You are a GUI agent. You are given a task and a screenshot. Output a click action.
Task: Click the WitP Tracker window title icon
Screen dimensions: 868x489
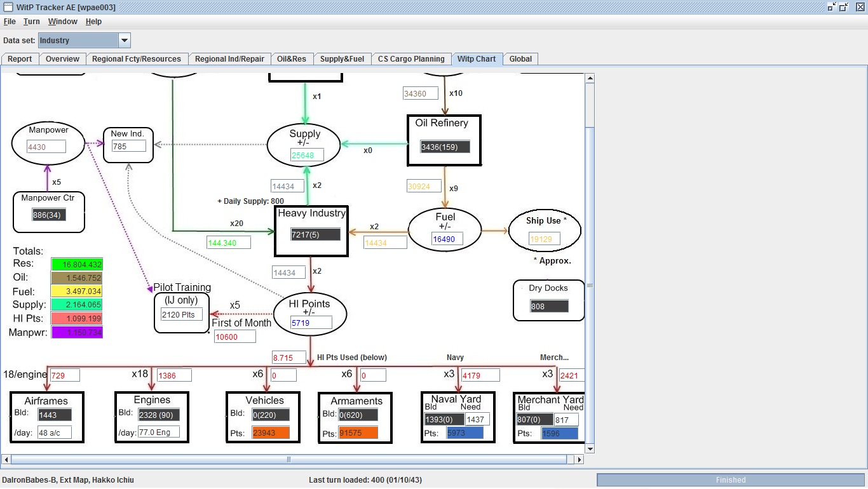[7, 7]
